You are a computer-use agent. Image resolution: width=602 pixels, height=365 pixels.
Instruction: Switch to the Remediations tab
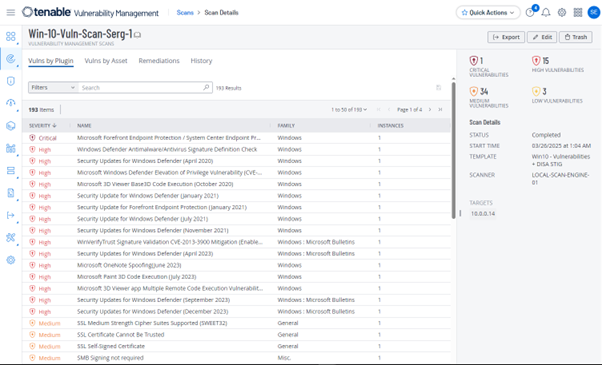click(x=159, y=61)
